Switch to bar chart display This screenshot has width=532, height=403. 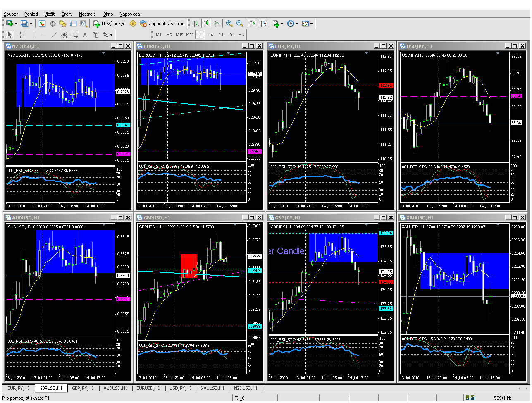pos(196,24)
